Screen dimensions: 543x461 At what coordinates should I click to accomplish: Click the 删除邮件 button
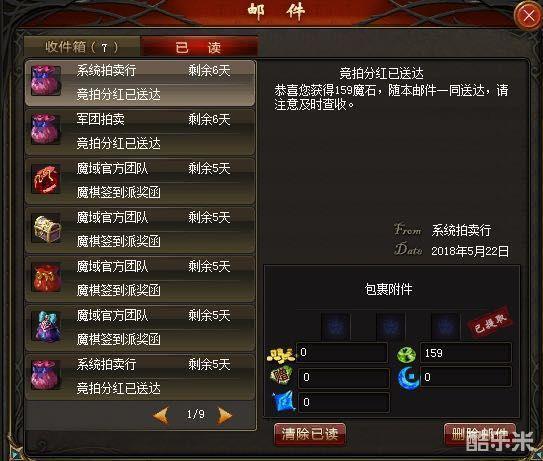(480, 434)
